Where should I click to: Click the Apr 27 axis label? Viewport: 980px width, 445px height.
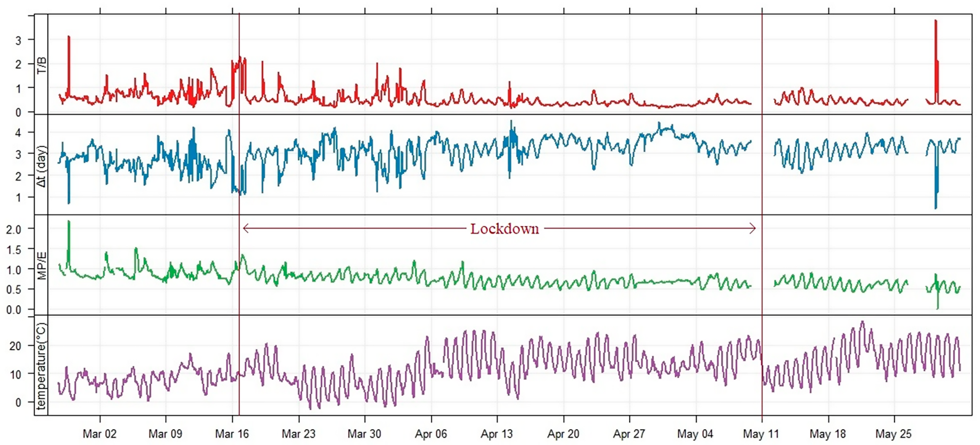(x=629, y=434)
